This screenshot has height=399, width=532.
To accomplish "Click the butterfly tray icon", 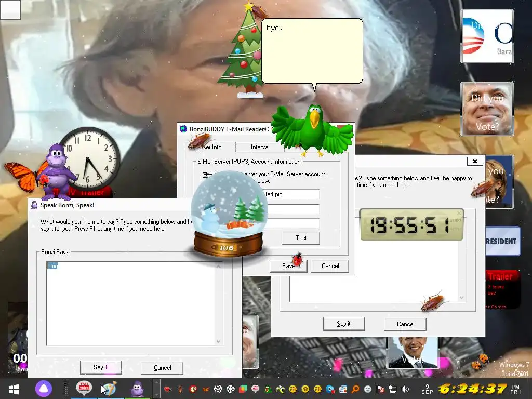I will 206,389.
